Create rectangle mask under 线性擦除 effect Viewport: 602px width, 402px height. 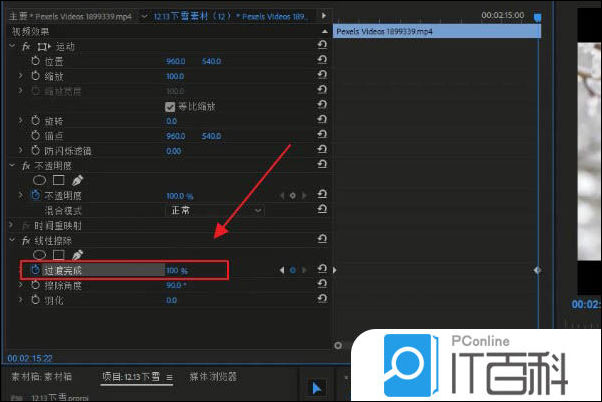click(58, 255)
